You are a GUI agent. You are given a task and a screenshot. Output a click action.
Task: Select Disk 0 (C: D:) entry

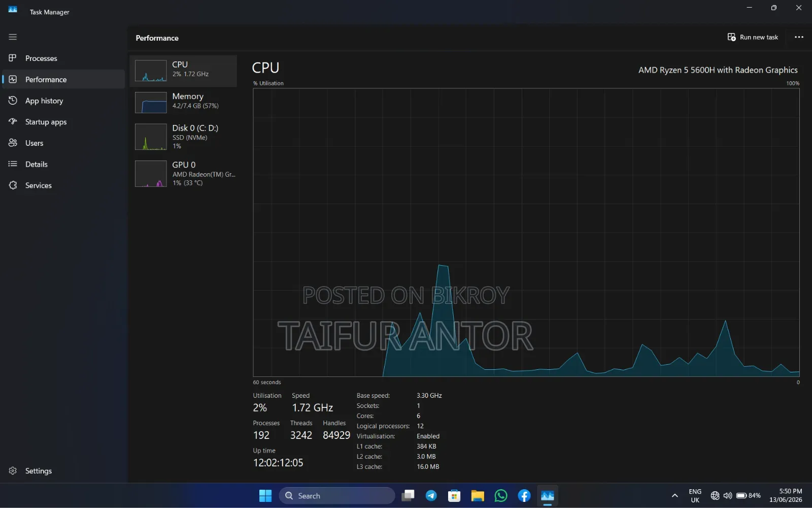pyautogui.click(x=183, y=137)
